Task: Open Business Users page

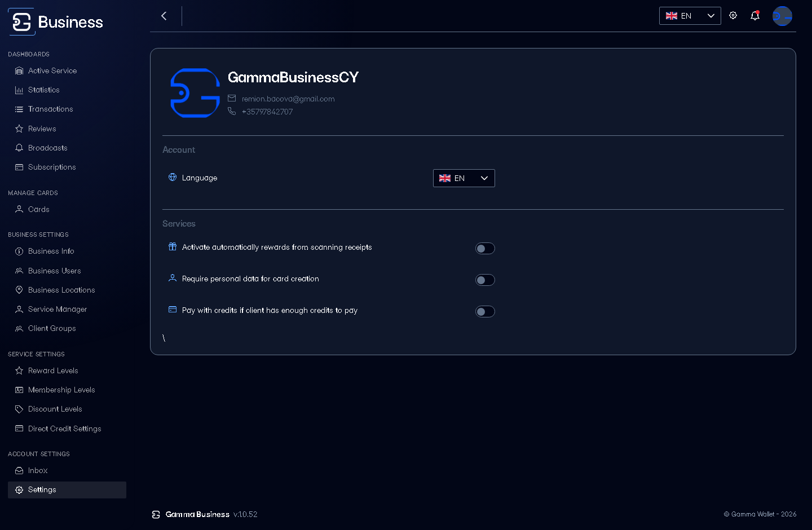Action: (67, 271)
